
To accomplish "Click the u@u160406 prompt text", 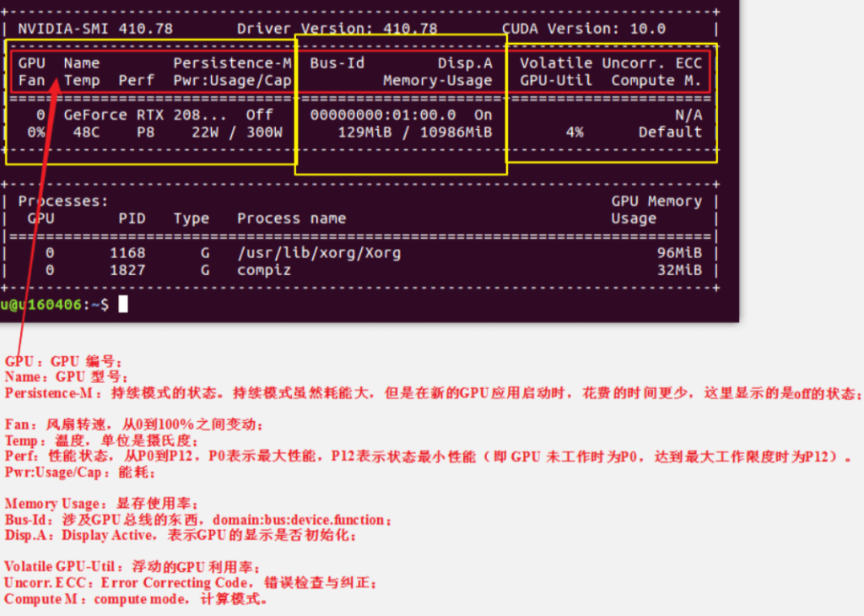I will point(40,305).
